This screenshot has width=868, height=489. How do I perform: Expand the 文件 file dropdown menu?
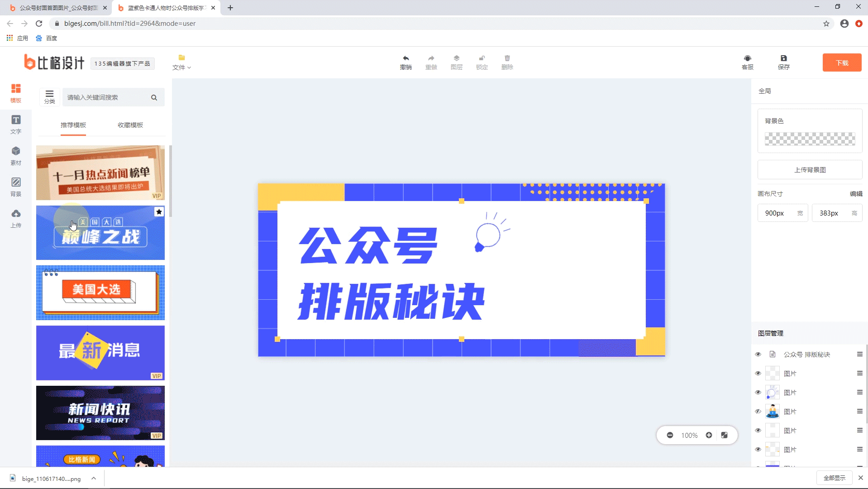point(181,62)
